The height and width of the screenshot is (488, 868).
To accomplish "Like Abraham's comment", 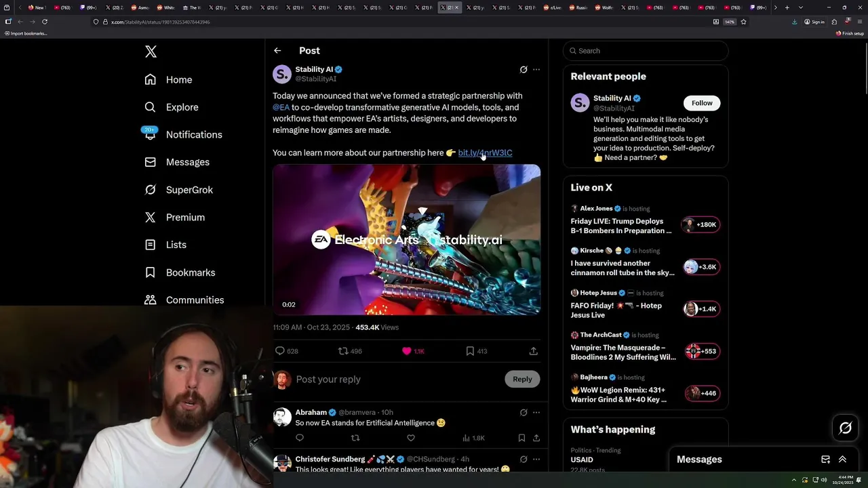I will (411, 438).
